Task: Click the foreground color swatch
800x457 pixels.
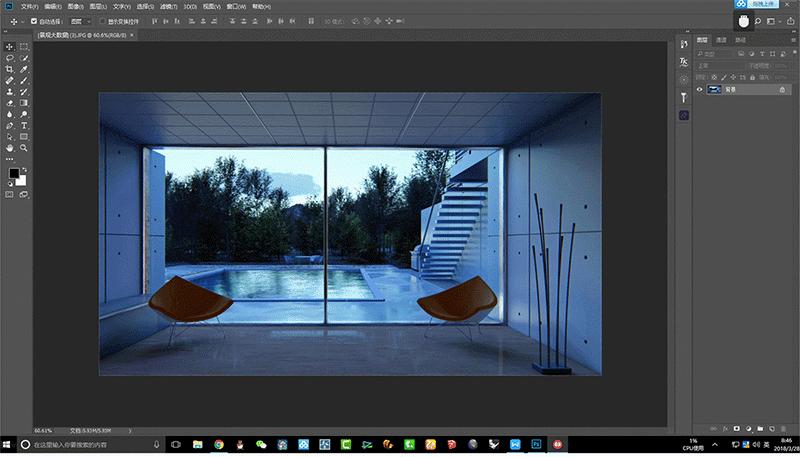Action: 14,173
